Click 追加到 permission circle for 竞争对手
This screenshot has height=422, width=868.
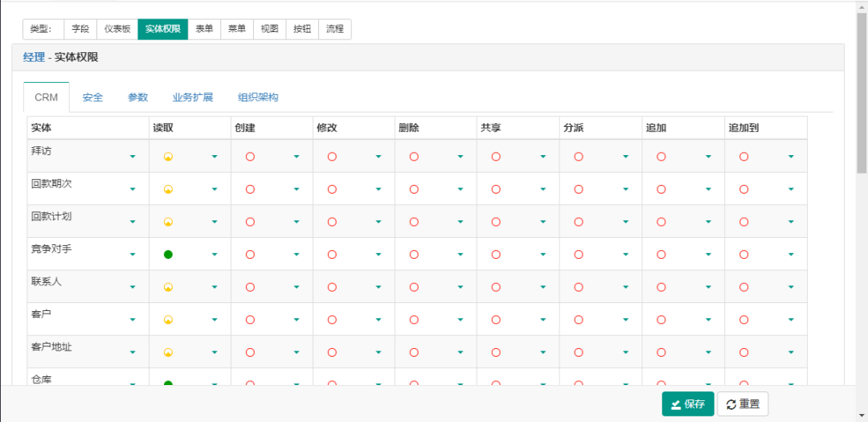744,255
